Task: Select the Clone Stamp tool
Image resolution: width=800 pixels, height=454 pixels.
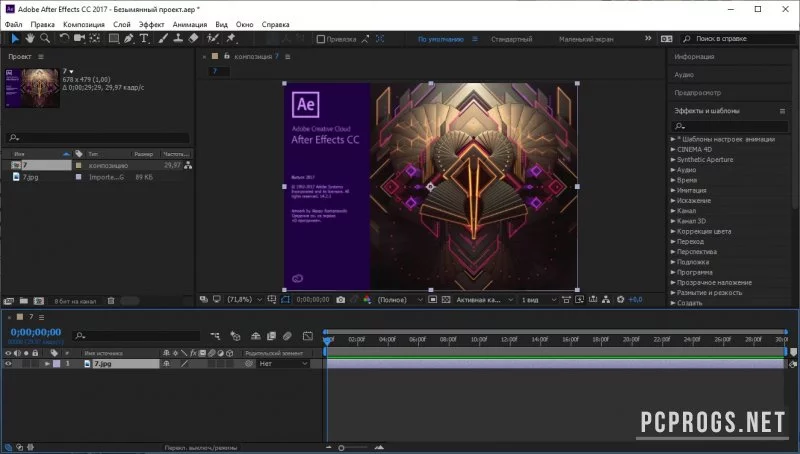Action: [x=178, y=38]
